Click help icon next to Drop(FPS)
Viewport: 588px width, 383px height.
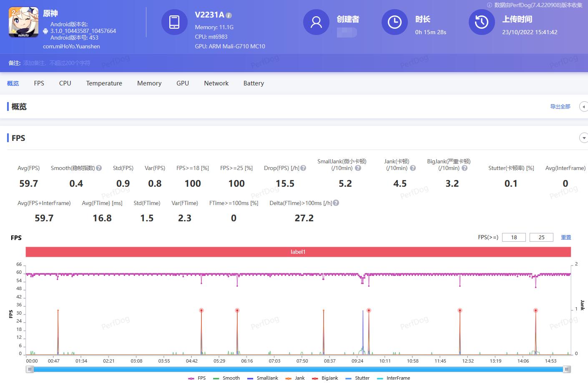(303, 168)
